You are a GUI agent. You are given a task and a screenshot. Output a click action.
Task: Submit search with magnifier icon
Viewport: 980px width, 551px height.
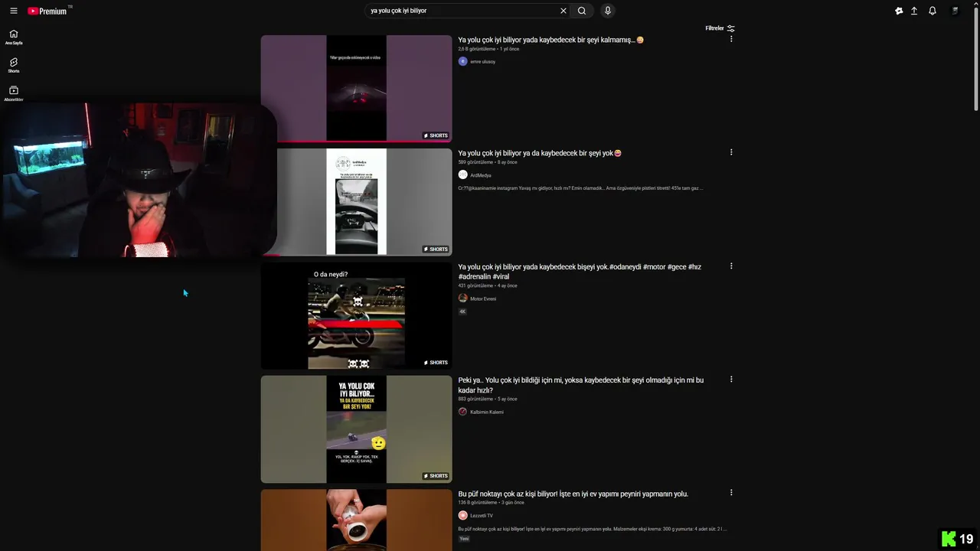coord(582,11)
